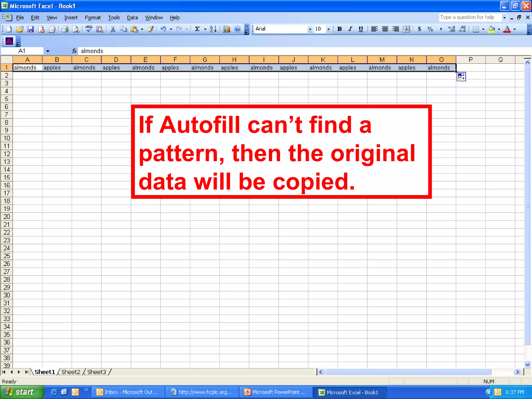Click the Permission document icon
532x399 pixels.
[41, 29]
